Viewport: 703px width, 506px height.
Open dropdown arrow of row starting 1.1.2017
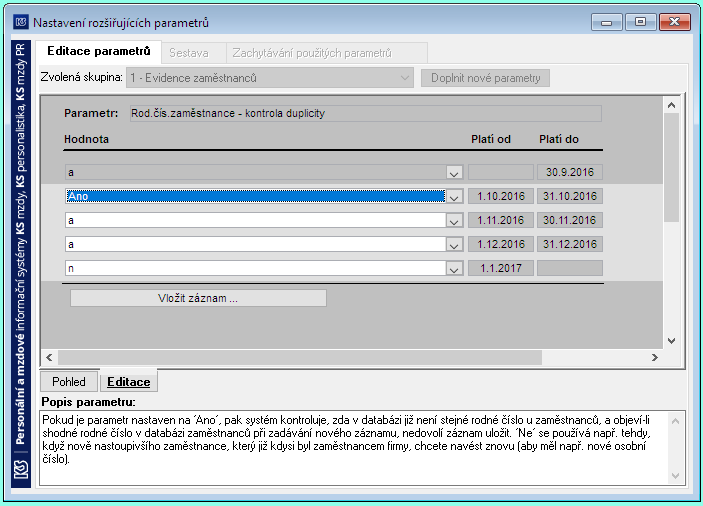(454, 269)
